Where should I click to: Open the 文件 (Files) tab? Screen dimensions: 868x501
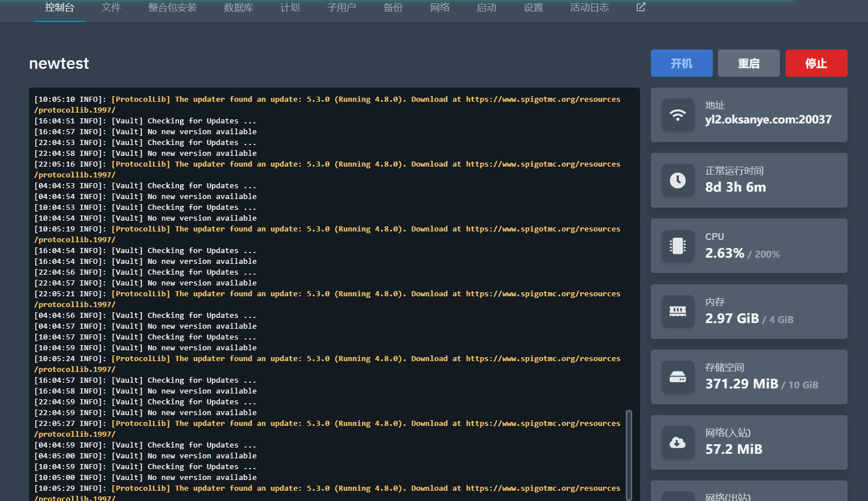tap(111, 8)
